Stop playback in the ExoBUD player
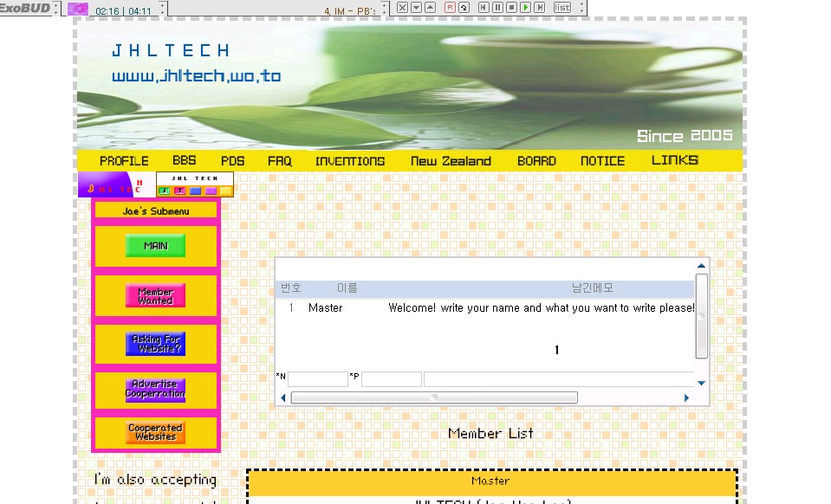The image size is (831, 504). coord(512,7)
